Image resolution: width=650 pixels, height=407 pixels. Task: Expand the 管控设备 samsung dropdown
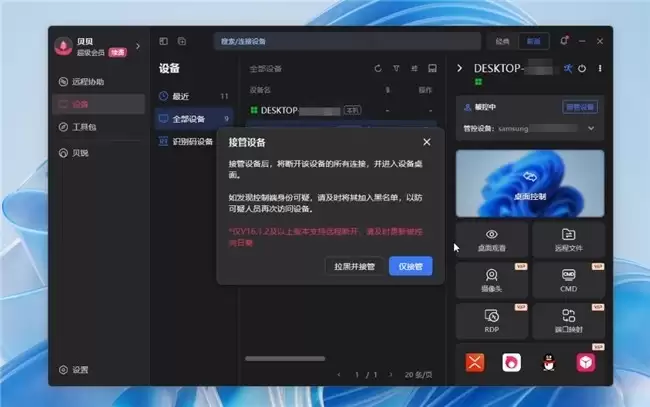(x=590, y=128)
